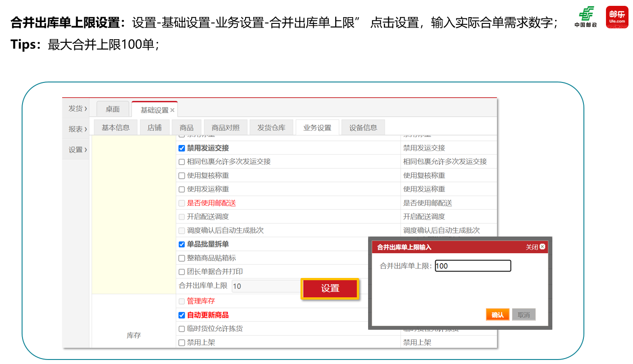The image size is (633, 364).
Task: Click the 使用复核称重 description cell on right
Action: pos(449,175)
